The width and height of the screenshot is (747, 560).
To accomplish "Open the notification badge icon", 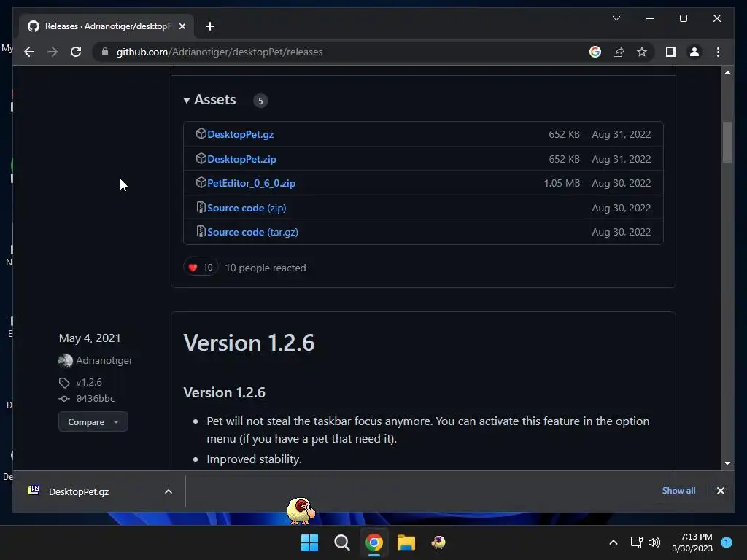I will click(727, 542).
